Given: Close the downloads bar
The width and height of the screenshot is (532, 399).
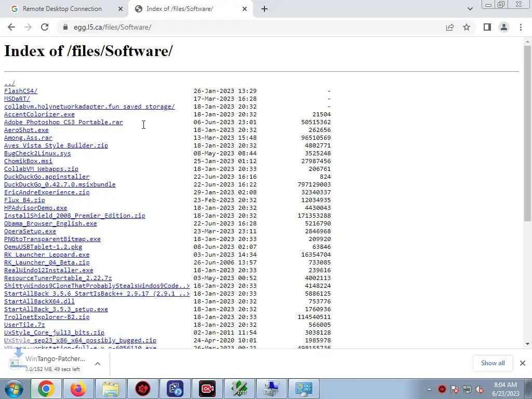Looking at the screenshot, I should coord(523,363).
